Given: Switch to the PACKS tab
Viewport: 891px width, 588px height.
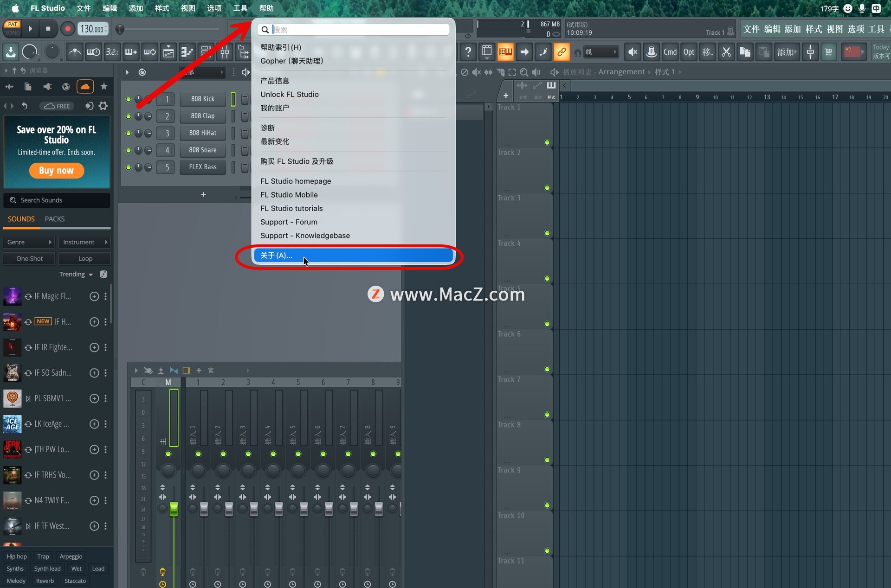Looking at the screenshot, I should coord(55,219).
